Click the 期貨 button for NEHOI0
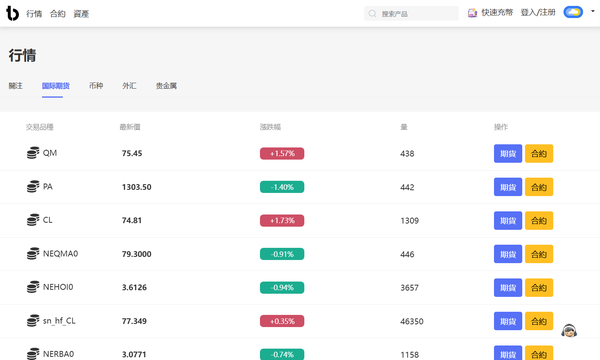 tap(508, 288)
